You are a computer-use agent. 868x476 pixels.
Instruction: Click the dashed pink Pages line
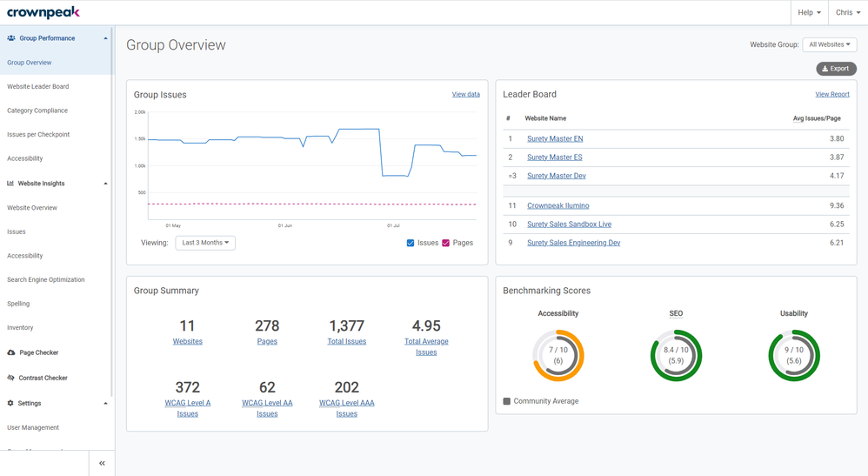(311, 204)
